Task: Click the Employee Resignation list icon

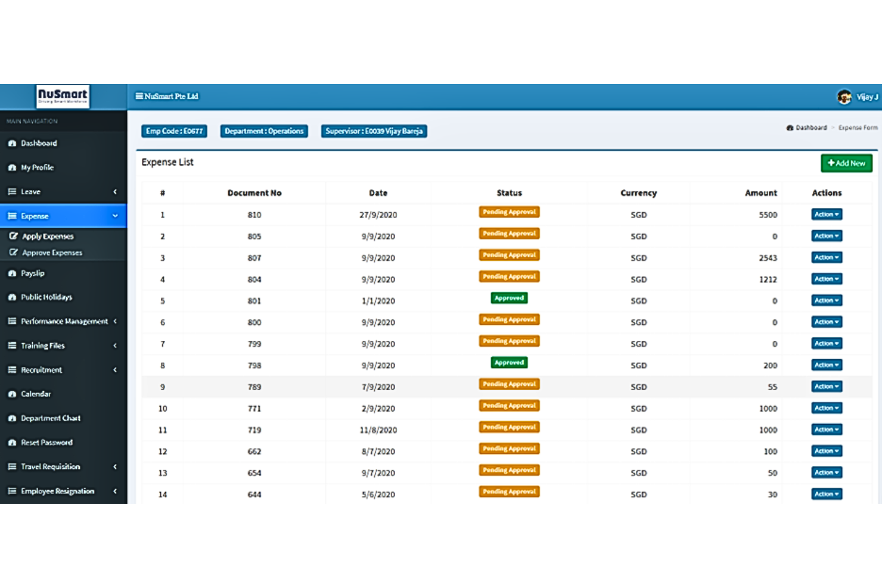Action: point(12,491)
